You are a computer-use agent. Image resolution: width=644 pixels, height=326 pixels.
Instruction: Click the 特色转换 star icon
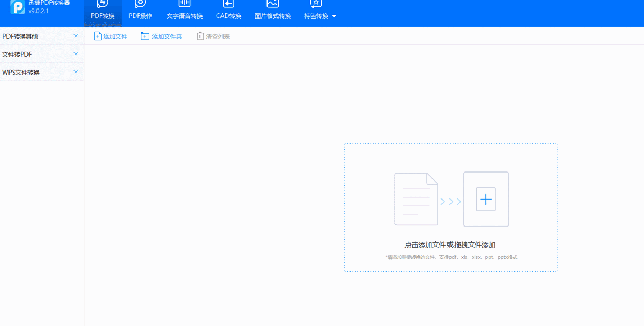(x=316, y=4)
